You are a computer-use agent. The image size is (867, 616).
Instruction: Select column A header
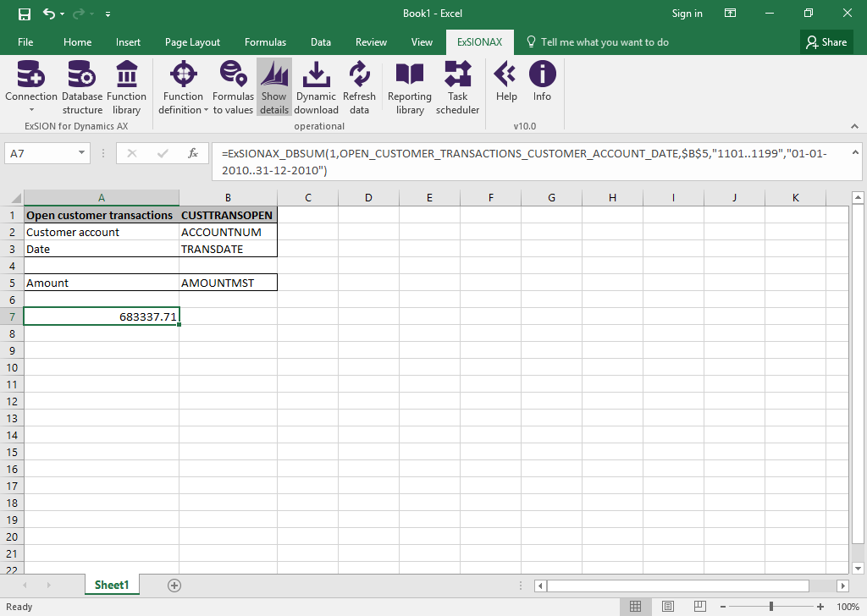102,198
